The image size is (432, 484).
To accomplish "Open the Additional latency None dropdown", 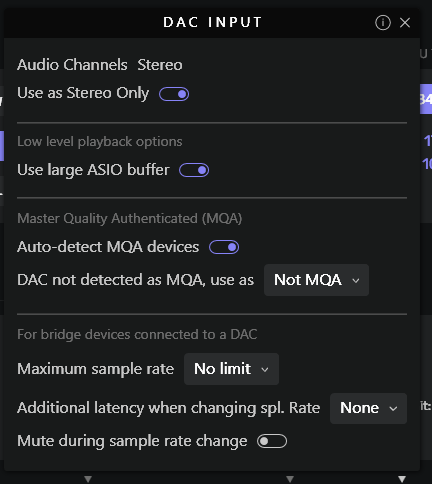I will click(x=368, y=408).
